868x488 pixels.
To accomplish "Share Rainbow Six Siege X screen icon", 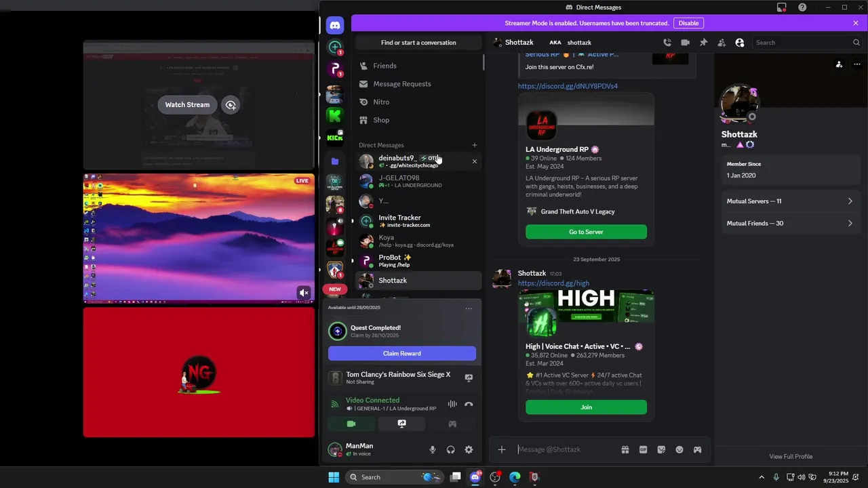I will (469, 378).
